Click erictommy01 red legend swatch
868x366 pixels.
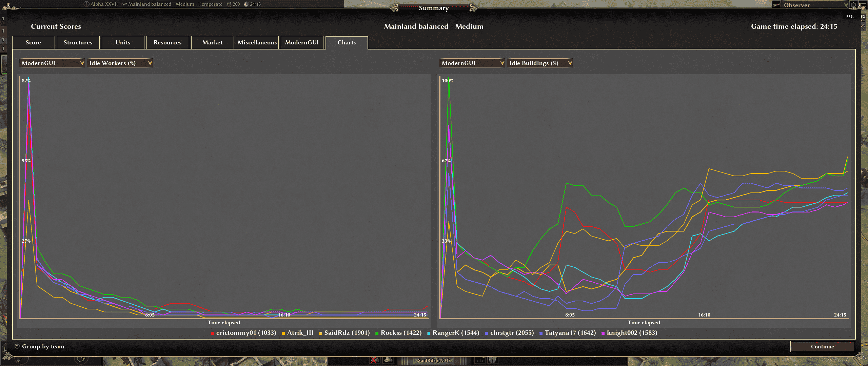(x=213, y=333)
